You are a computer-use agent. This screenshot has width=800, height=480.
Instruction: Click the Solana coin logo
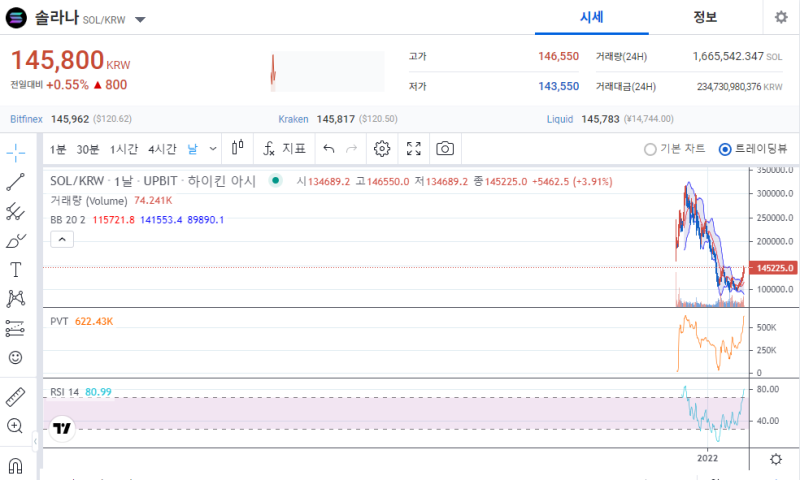16,18
